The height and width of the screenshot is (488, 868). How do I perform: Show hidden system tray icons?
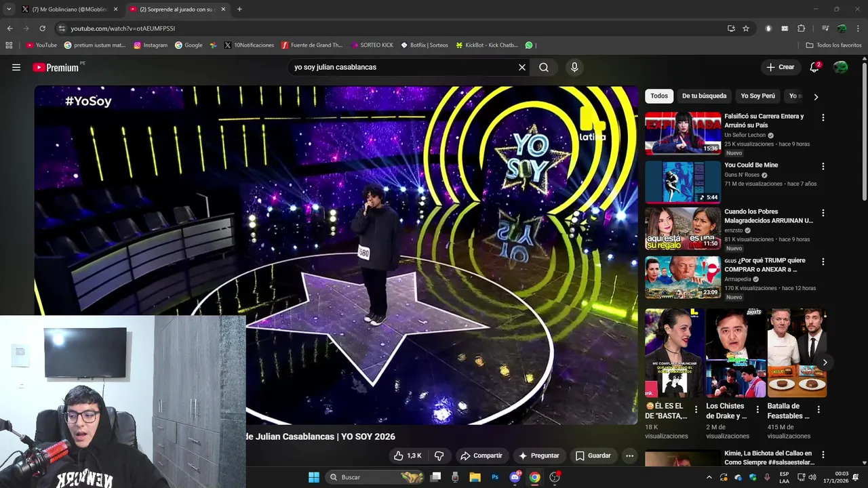[x=709, y=477]
